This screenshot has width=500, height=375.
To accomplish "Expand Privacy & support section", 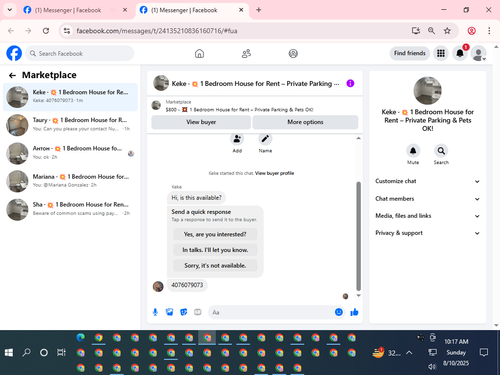I will pyautogui.click(x=428, y=233).
